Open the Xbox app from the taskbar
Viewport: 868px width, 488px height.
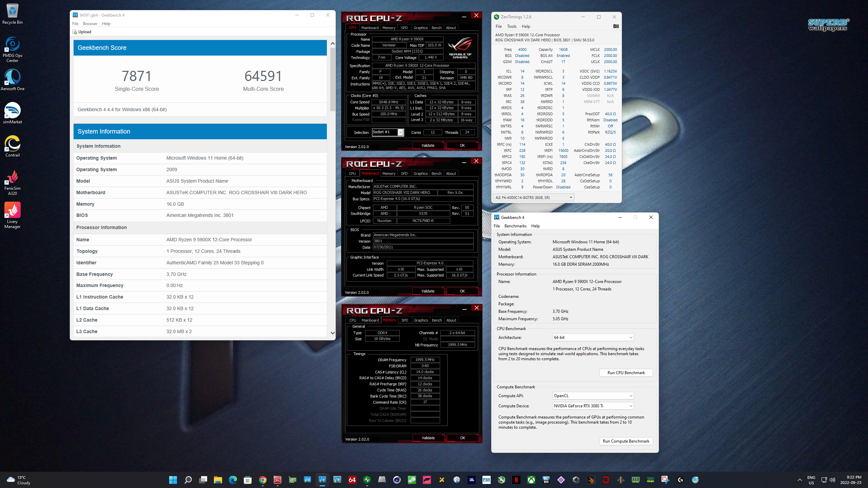pos(531,480)
